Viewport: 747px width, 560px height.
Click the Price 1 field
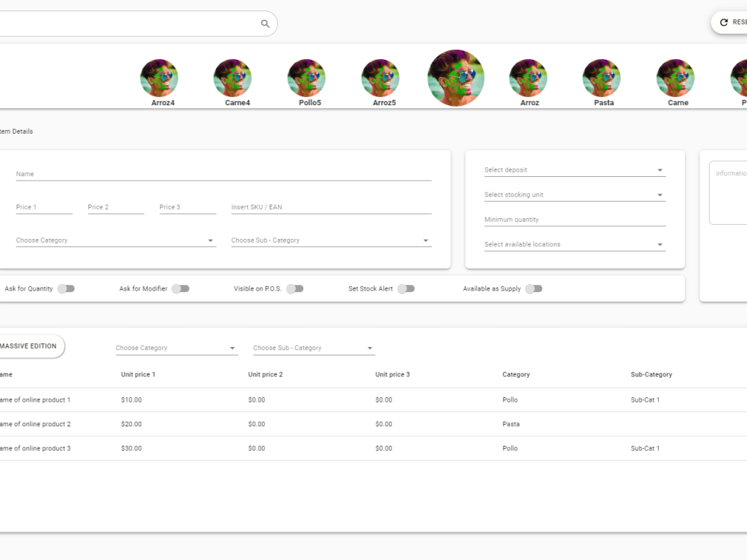[x=44, y=207]
